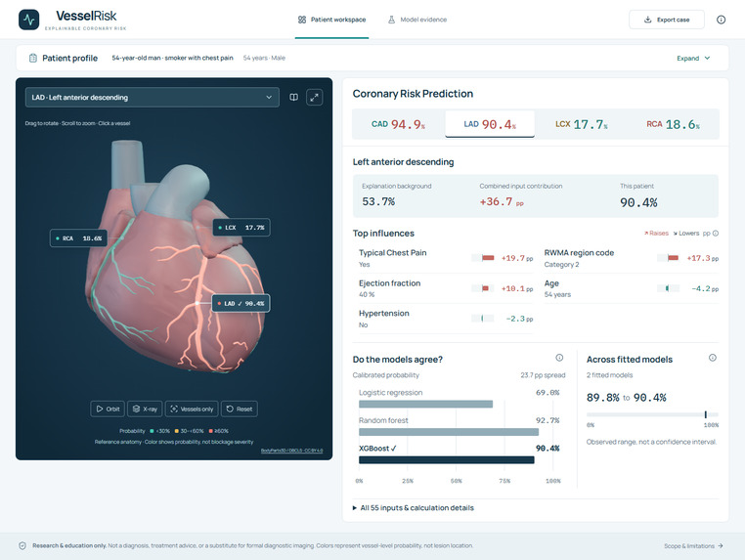
Task: Click the LCX 17.7% label on heart
Action: coord(241,228)
